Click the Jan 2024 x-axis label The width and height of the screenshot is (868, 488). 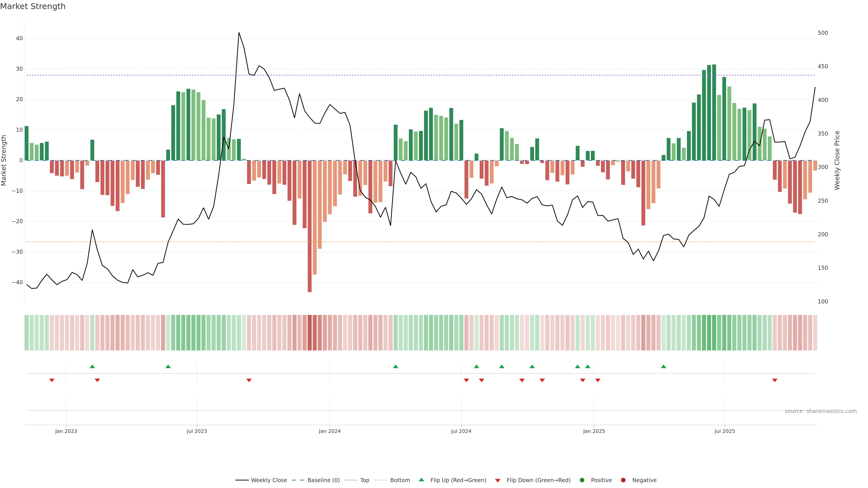point(330,431)
